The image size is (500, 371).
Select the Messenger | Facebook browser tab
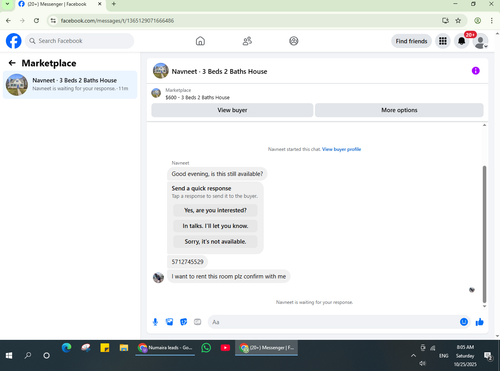coord(57,4)
